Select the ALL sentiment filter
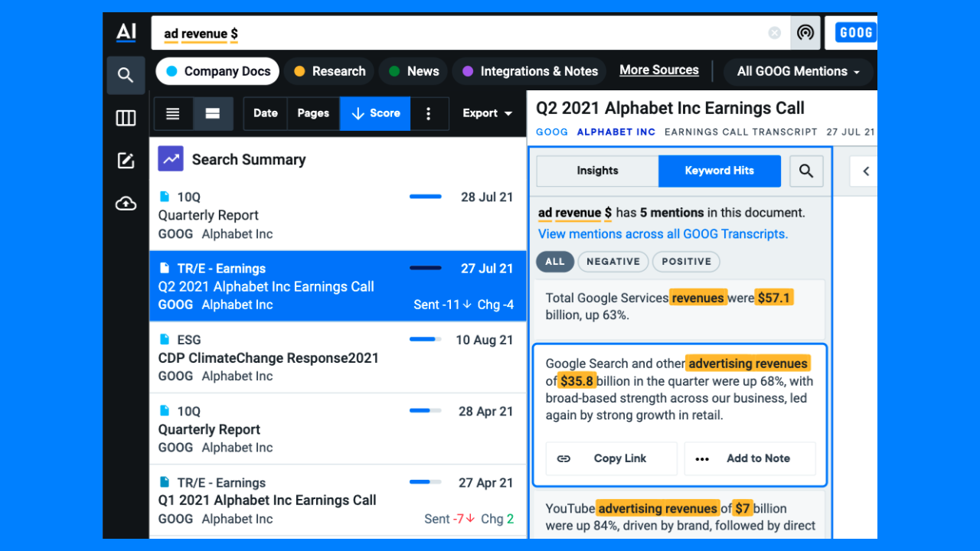 (555, 262)
